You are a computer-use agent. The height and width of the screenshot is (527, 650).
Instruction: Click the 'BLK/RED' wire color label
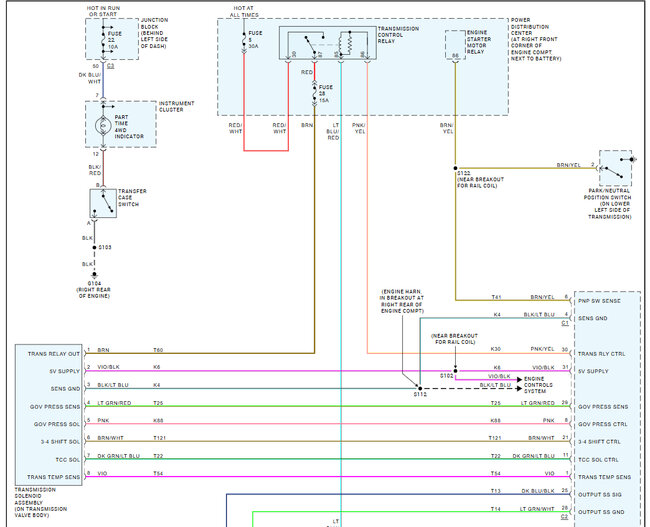(95, 170)
